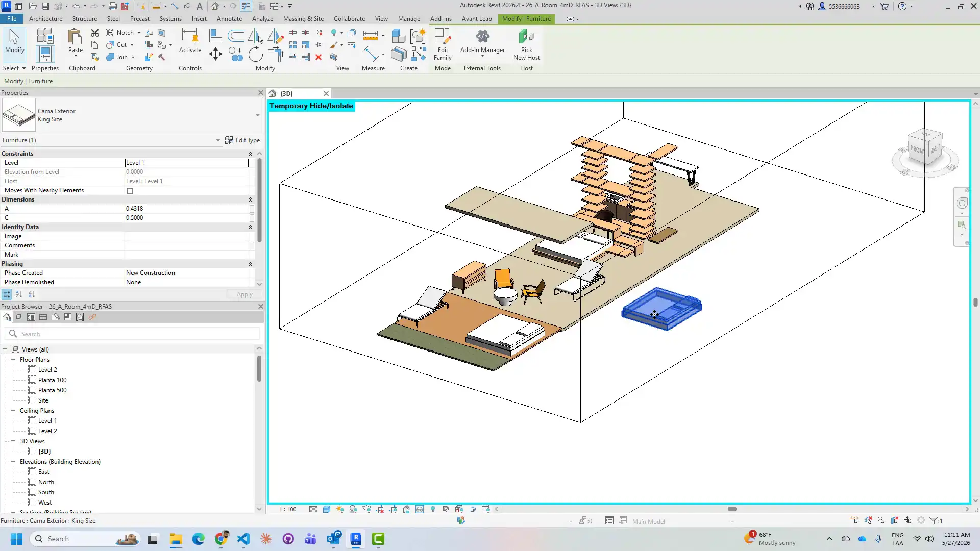Click the Edit Family button
Viewport: 980px width, 551px height.
coord(443,44)
